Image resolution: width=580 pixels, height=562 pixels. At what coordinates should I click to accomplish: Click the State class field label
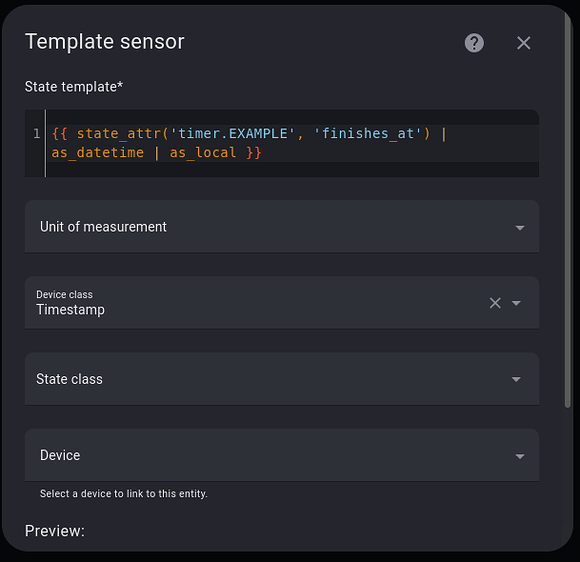coord(69,379)
